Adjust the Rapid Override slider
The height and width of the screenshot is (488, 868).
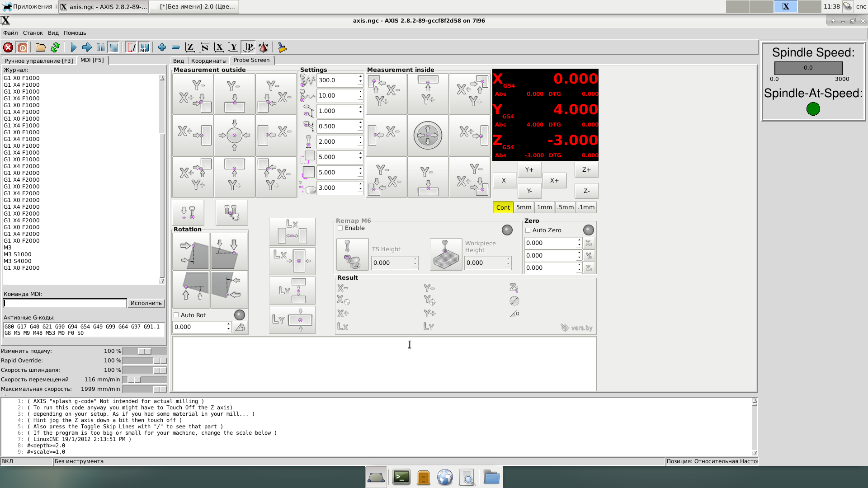[x=159, y=361]
